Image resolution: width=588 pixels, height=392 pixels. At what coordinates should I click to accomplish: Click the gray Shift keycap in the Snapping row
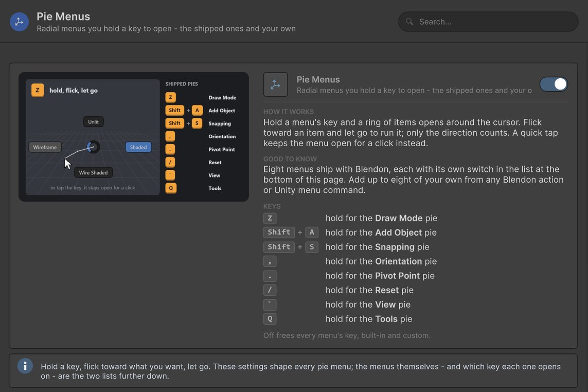tap(279, 247)
